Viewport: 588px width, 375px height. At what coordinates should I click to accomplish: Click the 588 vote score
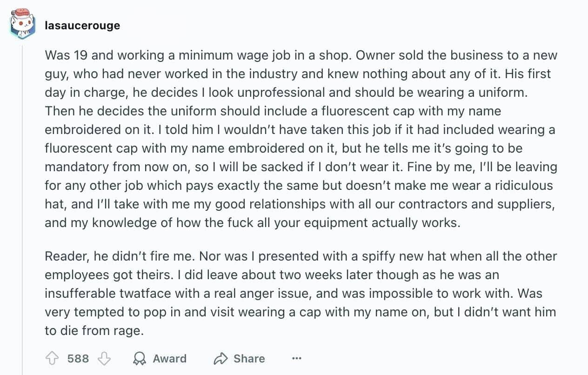coord(78,359)
